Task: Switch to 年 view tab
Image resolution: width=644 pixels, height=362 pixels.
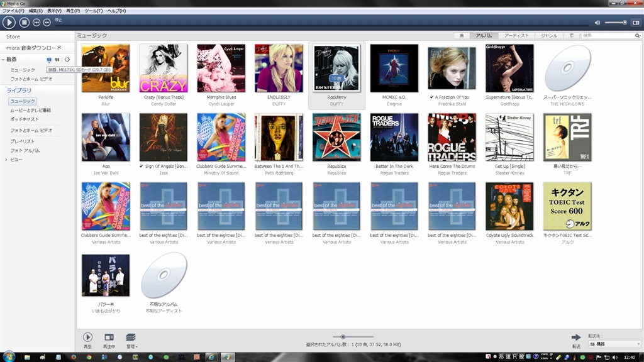Action: pyautogui.click(x=571, y=36)
